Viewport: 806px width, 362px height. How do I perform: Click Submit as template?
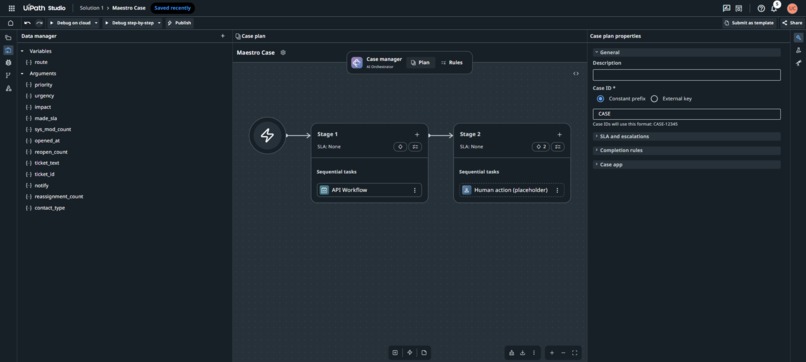(x=748, y=23)
